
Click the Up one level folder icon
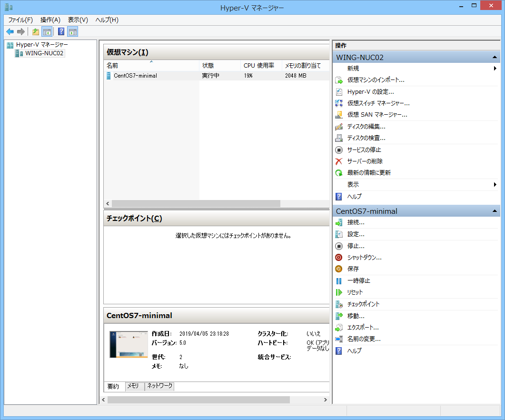click(35, 31)
